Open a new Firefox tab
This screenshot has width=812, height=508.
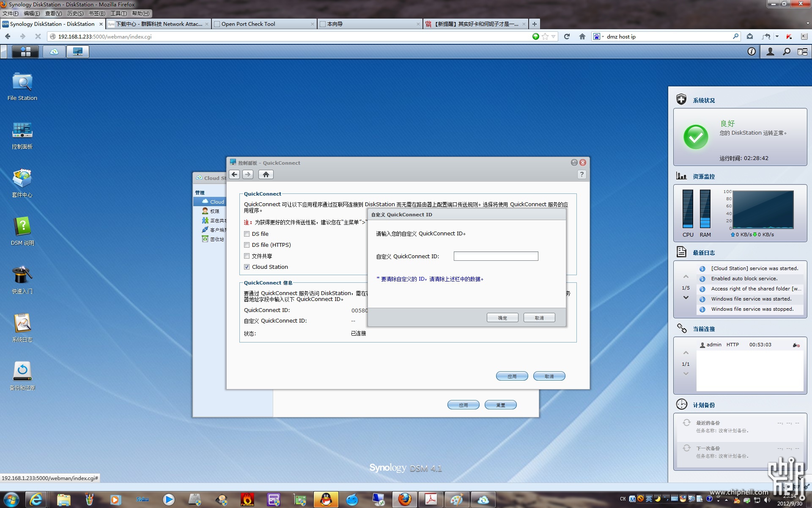[x=535, y=24]
